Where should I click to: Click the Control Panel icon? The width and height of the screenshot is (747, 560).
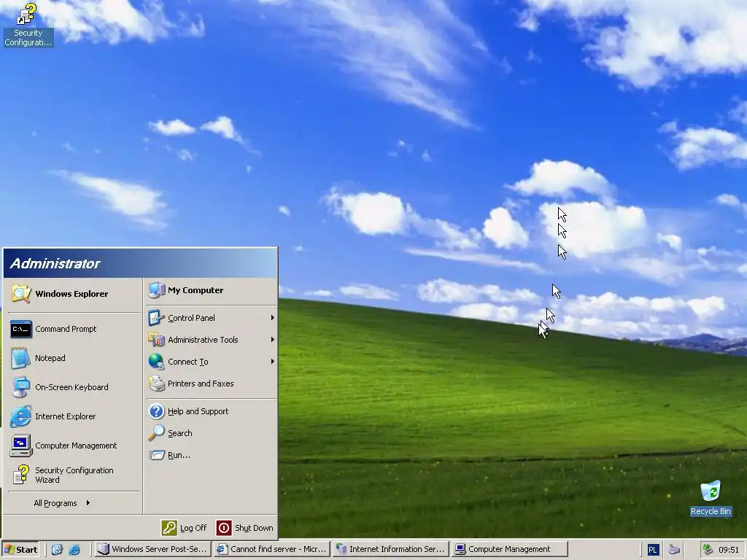[156, 318]
